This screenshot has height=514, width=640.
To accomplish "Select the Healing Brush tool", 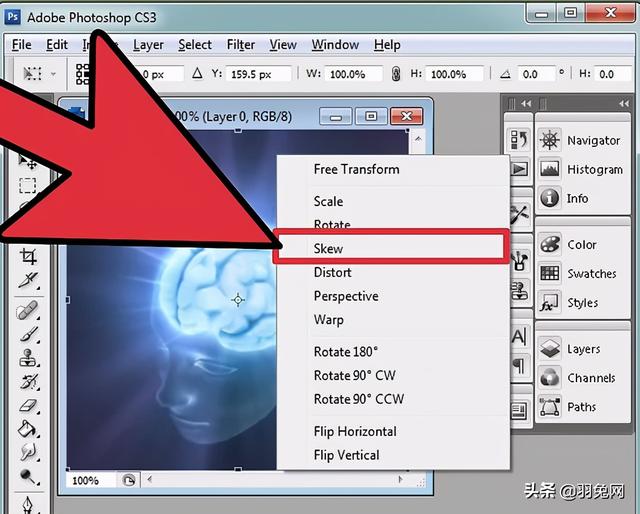I will click(27, 310).
